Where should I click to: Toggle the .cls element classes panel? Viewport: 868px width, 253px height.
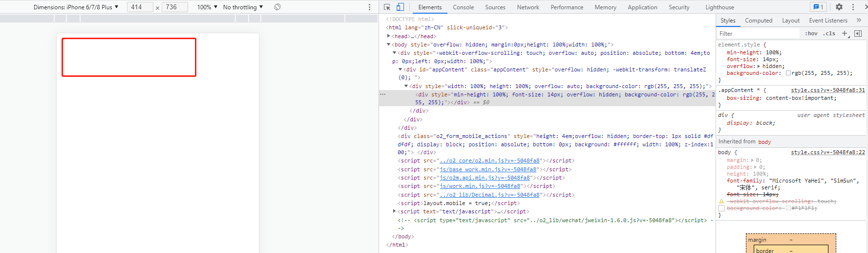(x=829, y=33)
